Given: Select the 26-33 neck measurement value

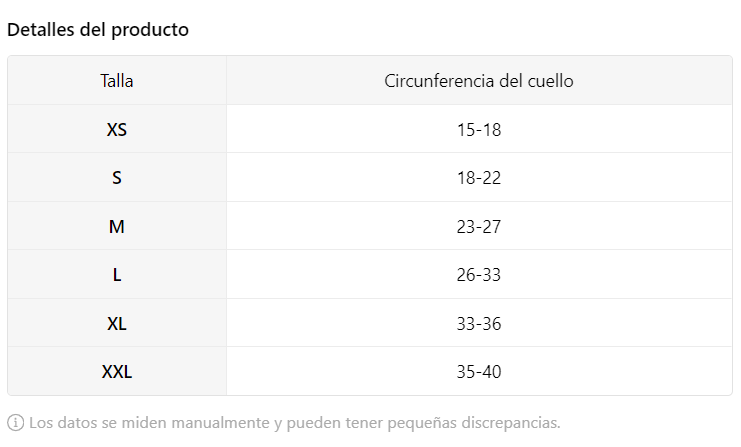Looking at the screenshot, I should [x=479, y=275].
